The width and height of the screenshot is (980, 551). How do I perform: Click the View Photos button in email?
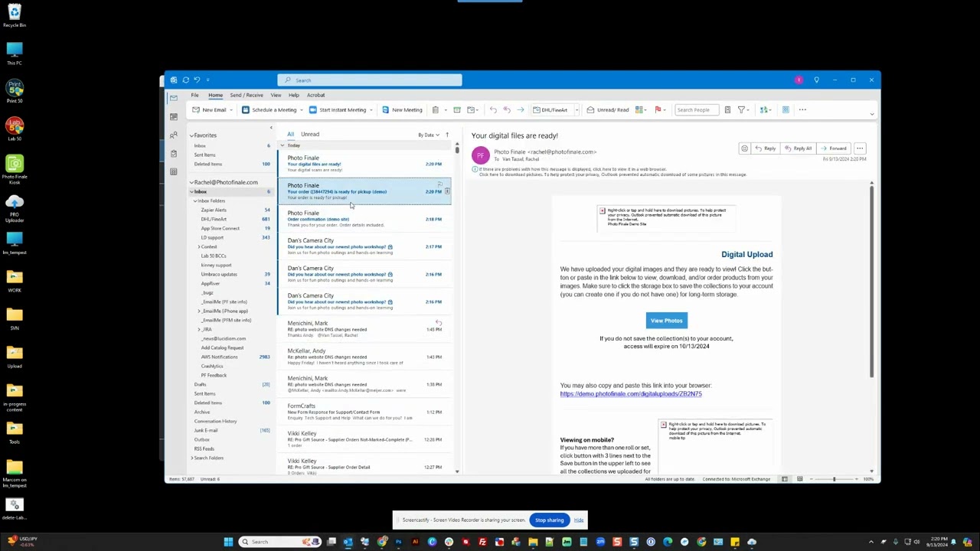click(666, 321)
